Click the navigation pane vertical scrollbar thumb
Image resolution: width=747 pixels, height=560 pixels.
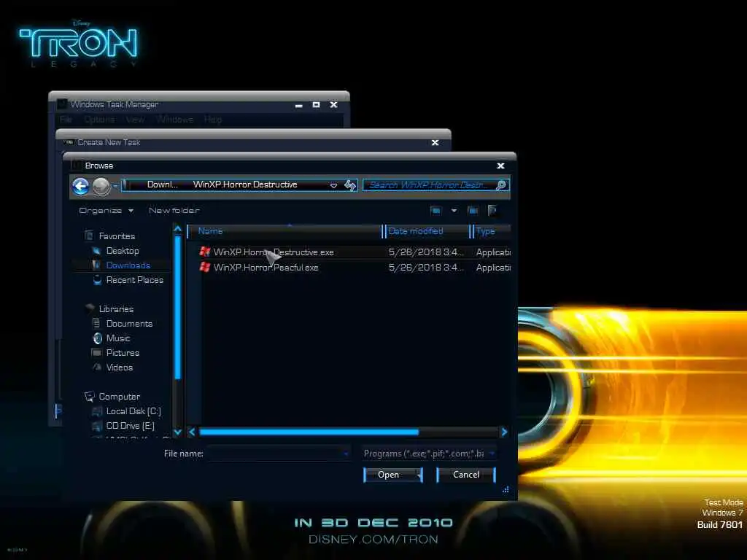(x=178, y=307)
